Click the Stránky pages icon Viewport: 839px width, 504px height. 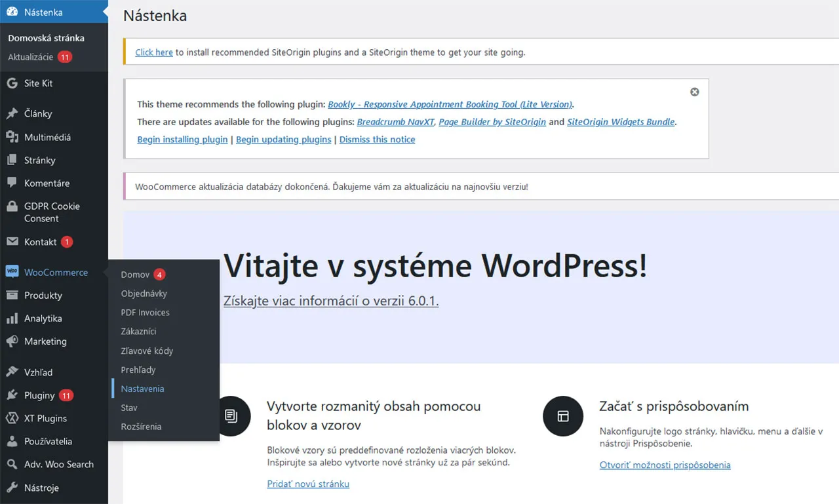pos(12,160)
